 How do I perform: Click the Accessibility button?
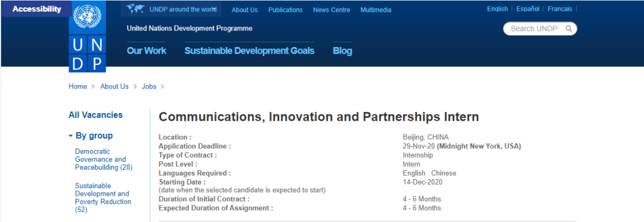point(37,9)
